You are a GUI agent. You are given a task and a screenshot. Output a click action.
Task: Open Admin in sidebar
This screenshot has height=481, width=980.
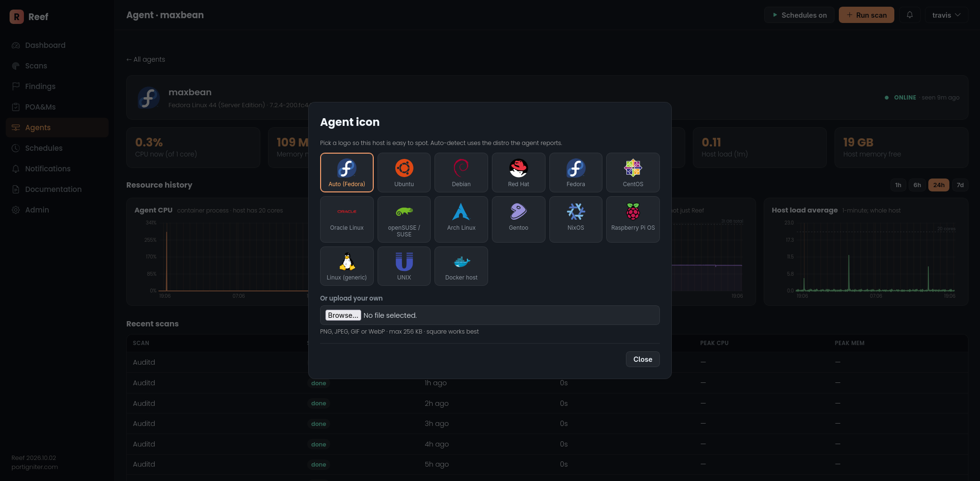point(57,210)
